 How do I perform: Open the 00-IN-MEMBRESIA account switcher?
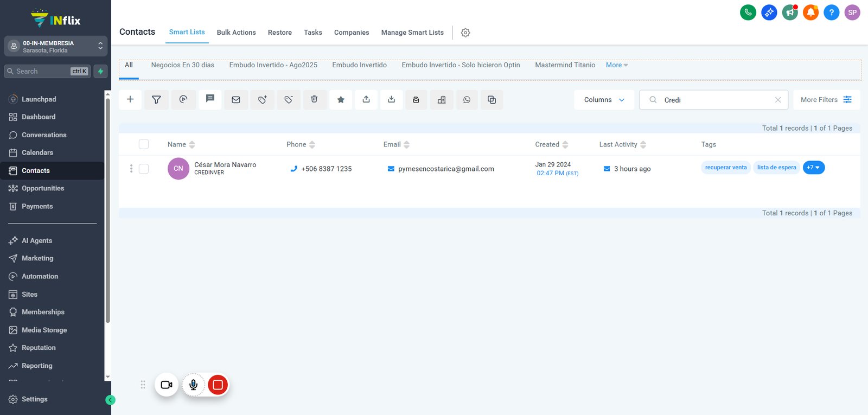[x=56, y=47]
